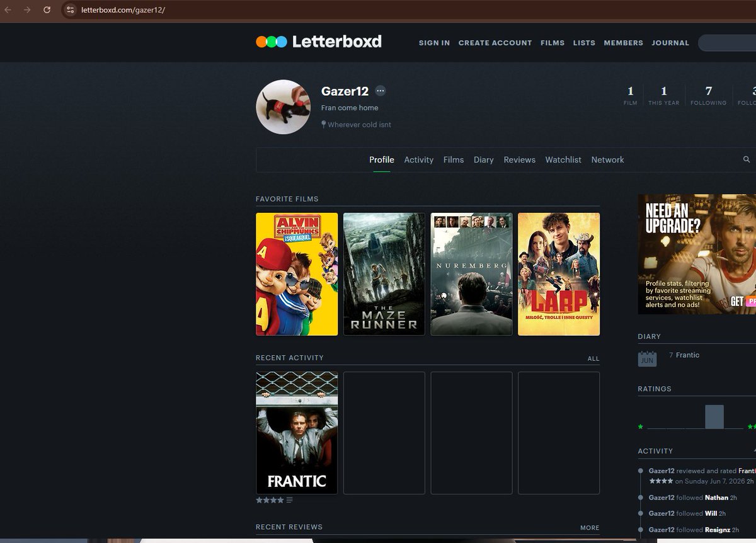
Task: Click the site search field in header
Action: 727,43
